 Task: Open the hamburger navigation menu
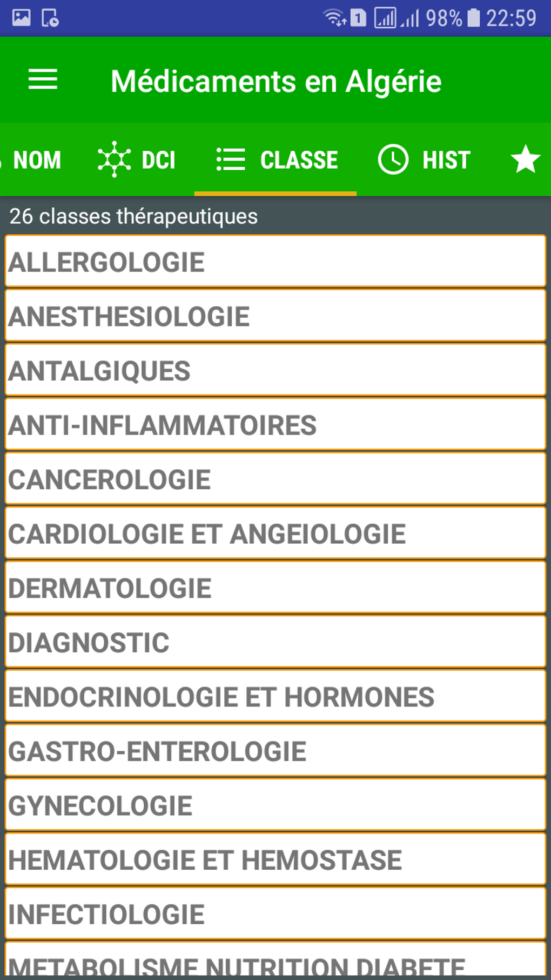click(x=43, y=80)
